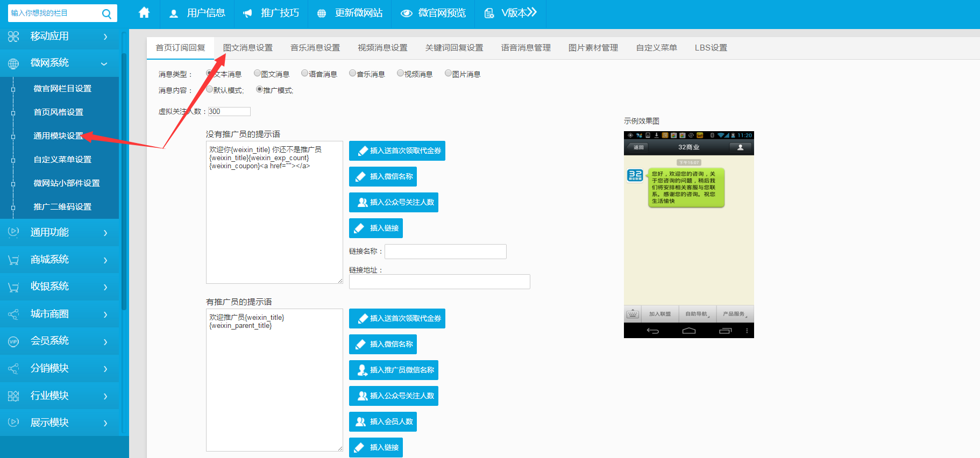Click the 会员系统 VIP icon

click(13, 341)
